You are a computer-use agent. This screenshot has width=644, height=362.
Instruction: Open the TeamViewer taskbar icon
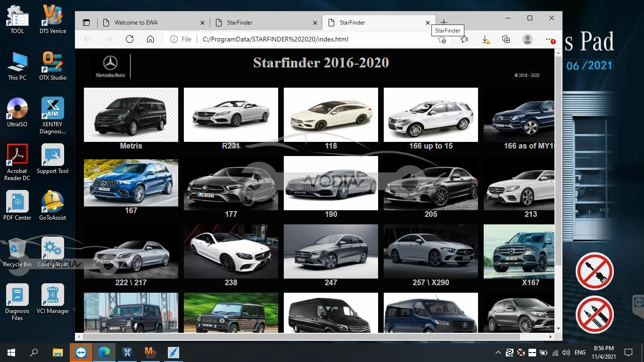pos(81,352)
